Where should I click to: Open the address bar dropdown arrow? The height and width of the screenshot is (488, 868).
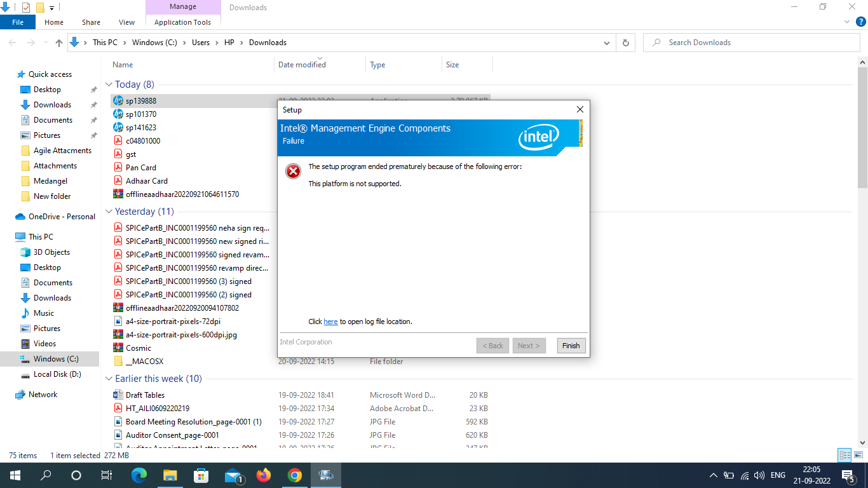tap(606, 42)
